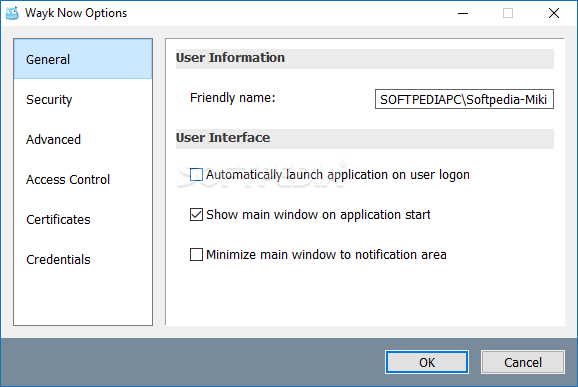This screenshot has height=387, width=578.
Task: Enable automatic launch on user logon checkbox
Action: click(x=196, y=175)
